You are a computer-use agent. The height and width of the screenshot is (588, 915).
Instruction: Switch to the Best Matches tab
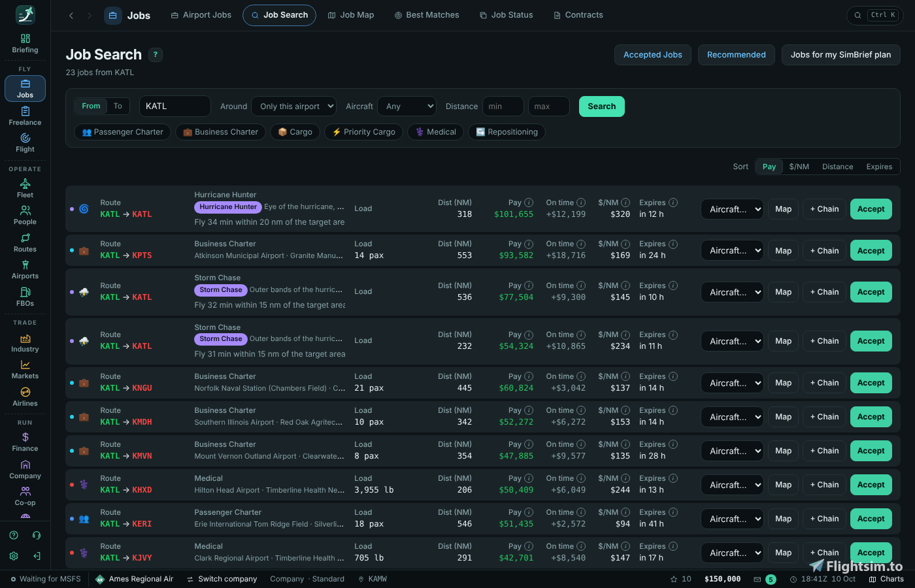(x=427, y=15)
